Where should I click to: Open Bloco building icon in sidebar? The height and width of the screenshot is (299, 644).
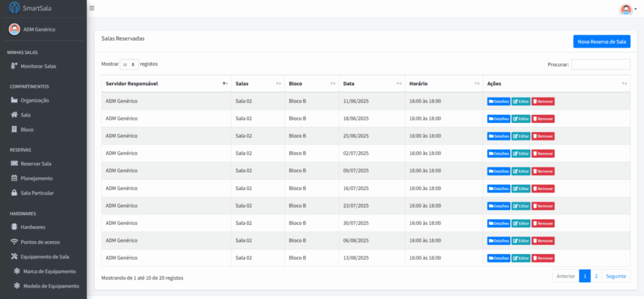point(26,130)
